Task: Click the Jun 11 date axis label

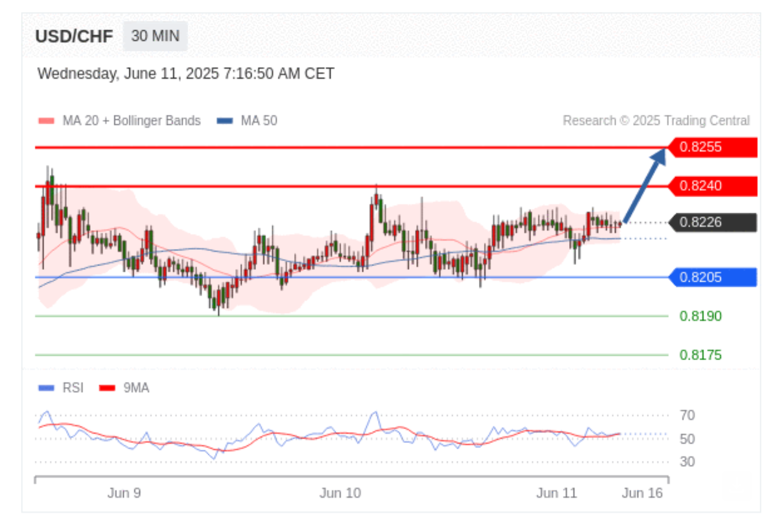Action: (556, 493)
